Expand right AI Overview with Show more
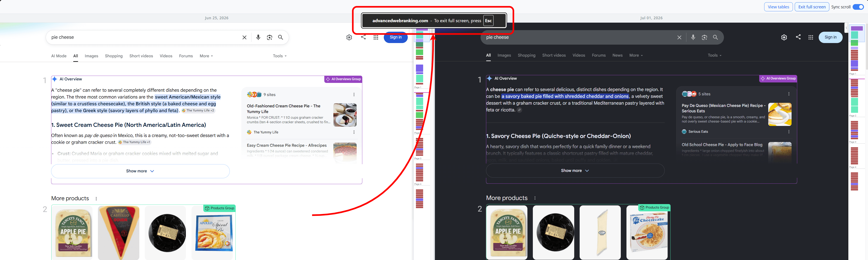This screenshot has width=868, height=260. click(575, 171)
